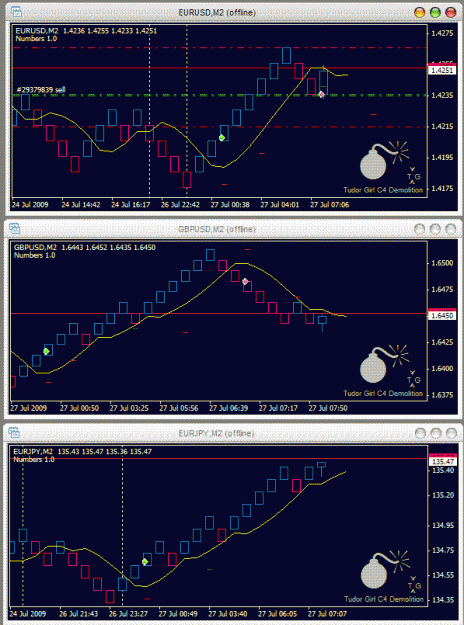The width and height of the screenshot is (464, 625).
Task: Click the EURJPY,M2 quote header text
Action: (x=82, y=452)
